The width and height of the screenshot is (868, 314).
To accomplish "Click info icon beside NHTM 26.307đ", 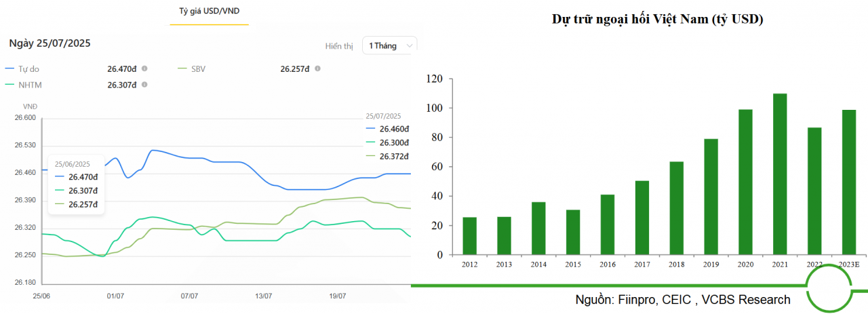I will click(x=144, y=85).
